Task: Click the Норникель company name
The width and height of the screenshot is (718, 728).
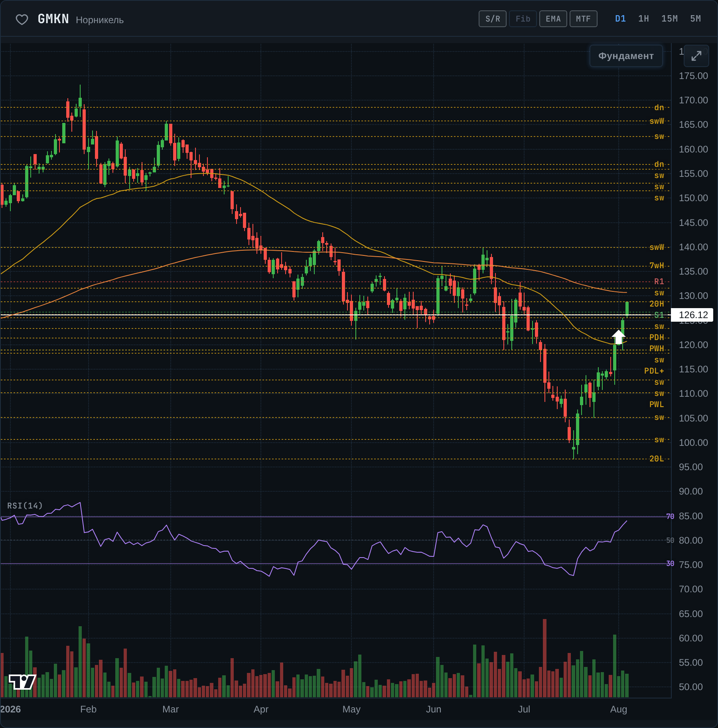Action: tap(100, 20)
